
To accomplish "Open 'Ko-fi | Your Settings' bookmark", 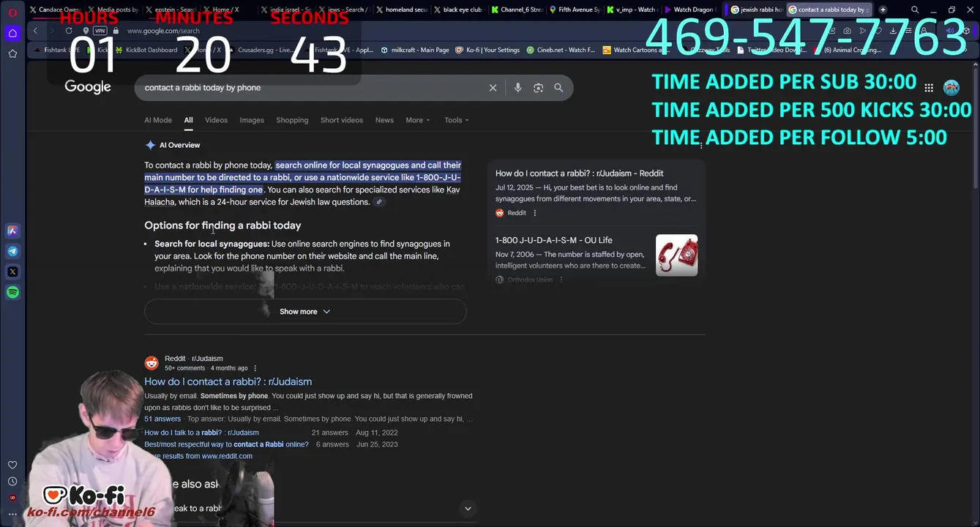I will tap(487, 50).
